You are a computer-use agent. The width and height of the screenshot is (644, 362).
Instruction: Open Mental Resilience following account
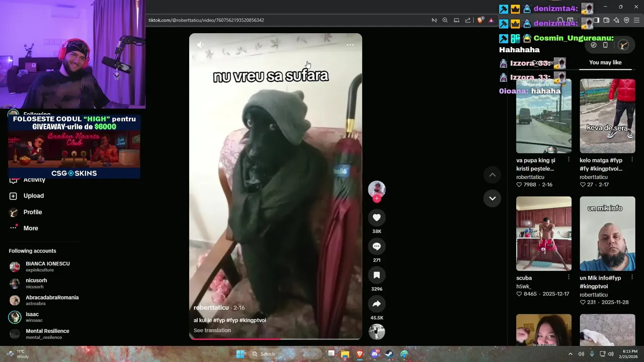click(x=39, y=334)
